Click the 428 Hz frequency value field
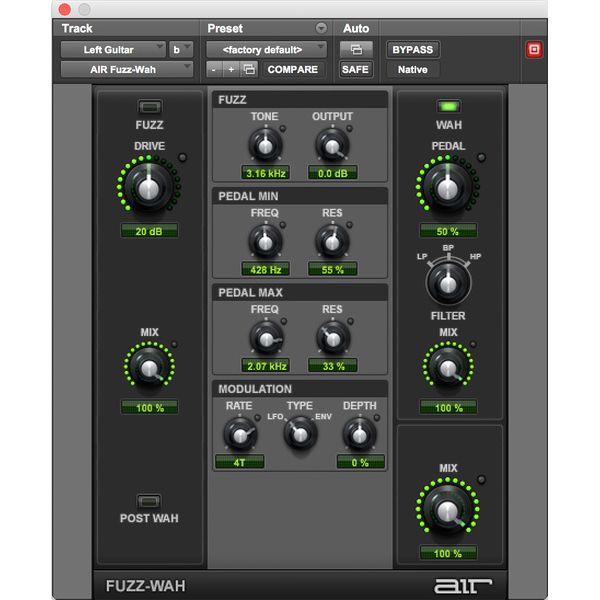Screen dimensions: 600x600 pos(266,269)
